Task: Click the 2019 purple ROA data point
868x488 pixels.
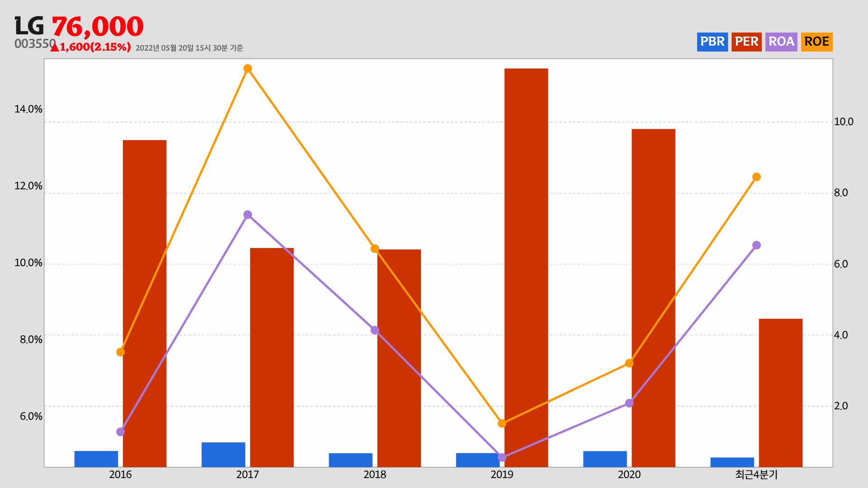Action: point(502,458)
